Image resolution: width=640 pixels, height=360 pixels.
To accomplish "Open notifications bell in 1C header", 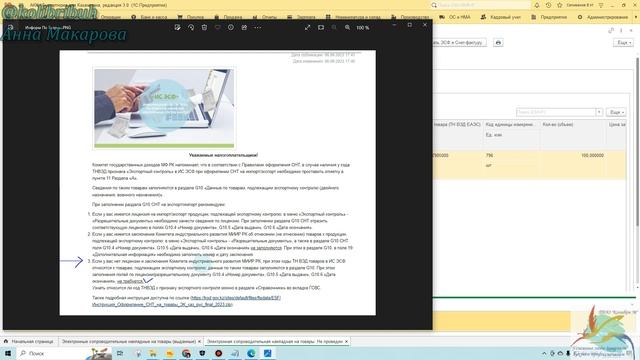I will point(537,5).
